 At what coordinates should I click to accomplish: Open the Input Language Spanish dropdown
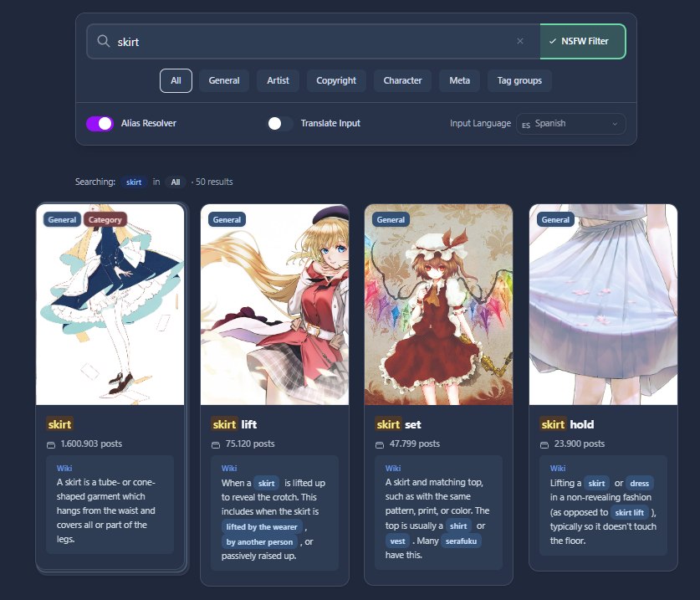tap(571, 124)
